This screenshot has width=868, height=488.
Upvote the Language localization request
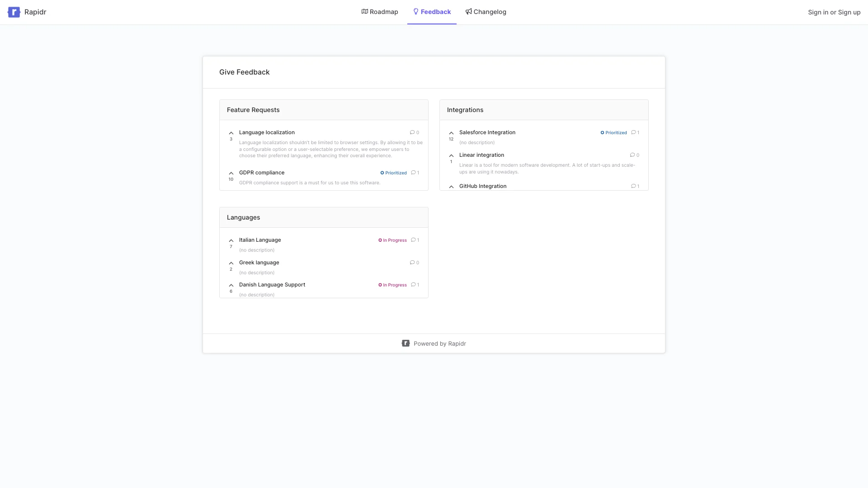pos(231,133)
